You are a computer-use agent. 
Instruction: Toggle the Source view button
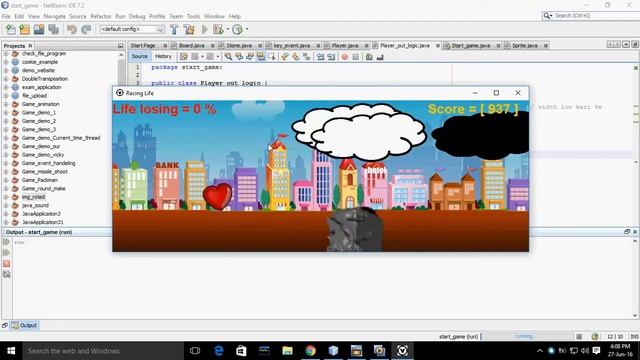coord(140,56)
